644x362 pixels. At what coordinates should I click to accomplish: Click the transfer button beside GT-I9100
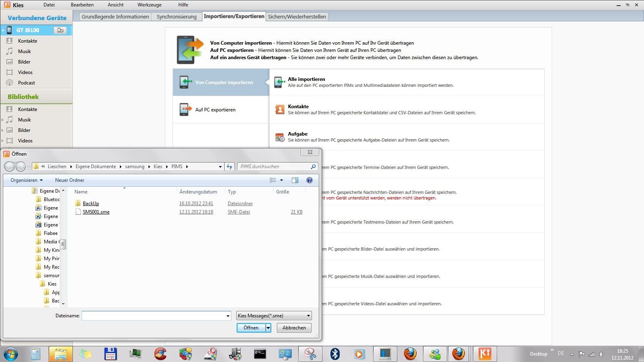point(60,30)
